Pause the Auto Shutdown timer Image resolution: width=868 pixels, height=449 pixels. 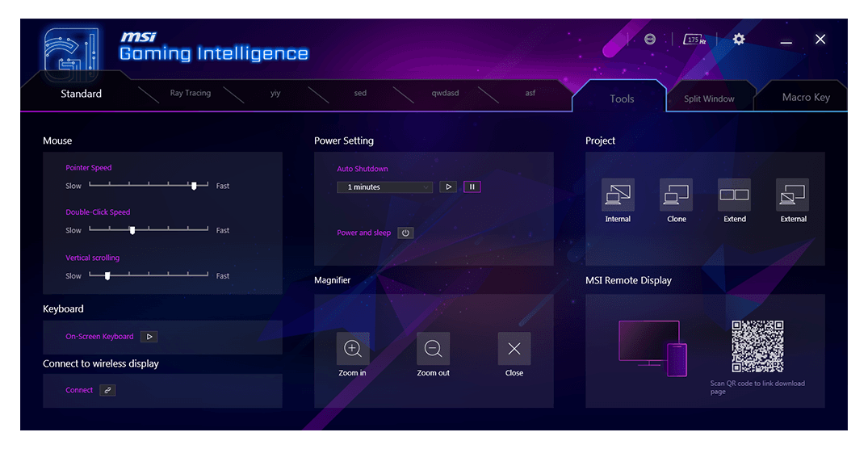coord(472,187)
